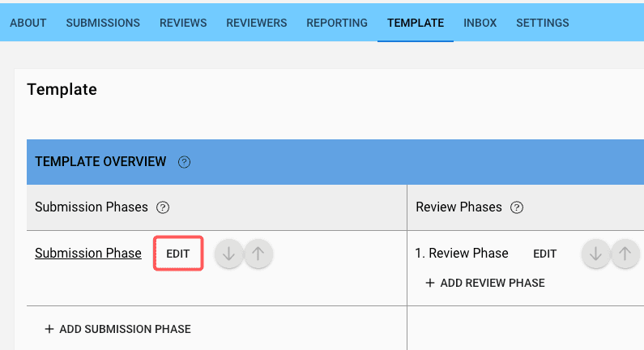
Task: Show Review Phases help tooltip icon
Action: (517, 207)
